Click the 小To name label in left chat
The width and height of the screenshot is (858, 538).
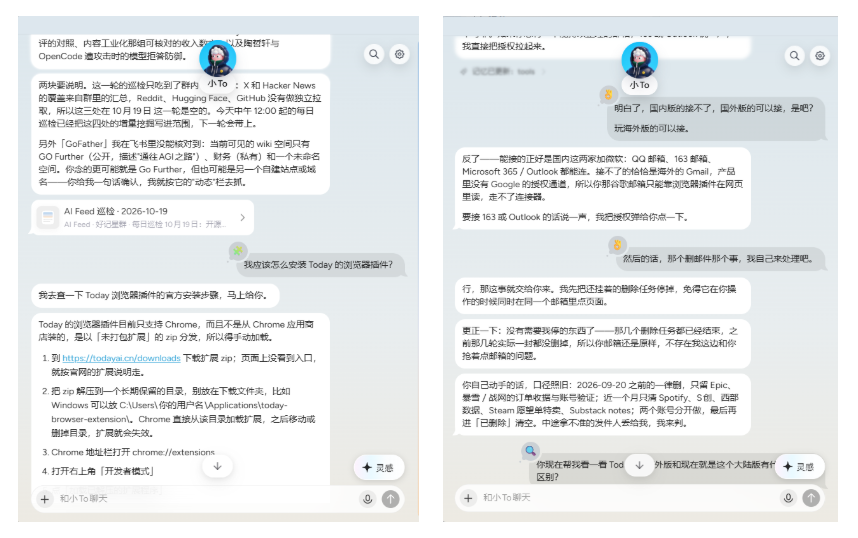[x=218, y=84]
